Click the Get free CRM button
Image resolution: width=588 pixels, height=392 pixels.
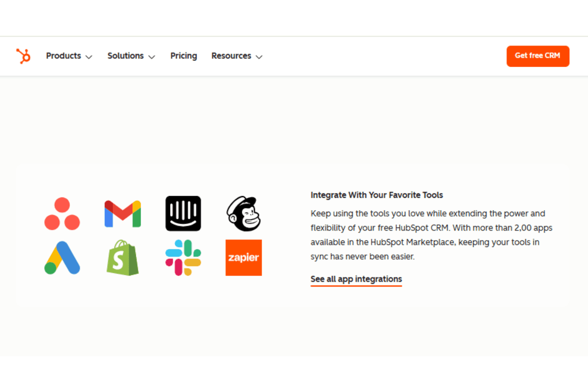point(538,56)
